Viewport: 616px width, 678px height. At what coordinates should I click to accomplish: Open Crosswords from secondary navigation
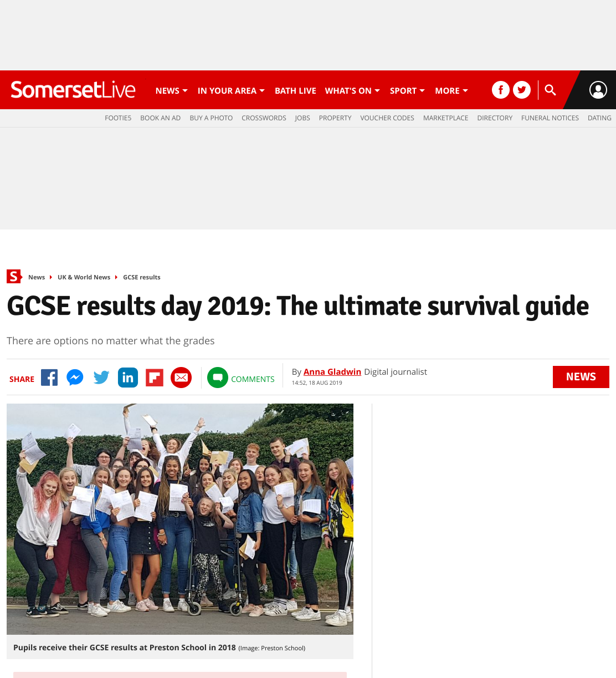tap(264, 118)
